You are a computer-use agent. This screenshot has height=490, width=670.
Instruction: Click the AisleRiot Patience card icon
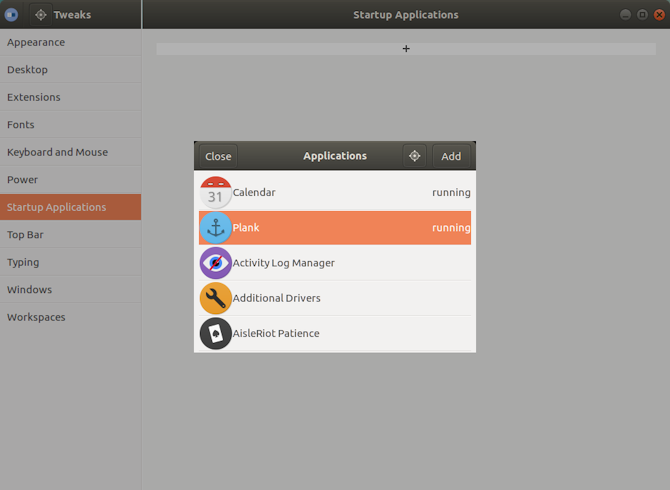click(x=215, y=333)
